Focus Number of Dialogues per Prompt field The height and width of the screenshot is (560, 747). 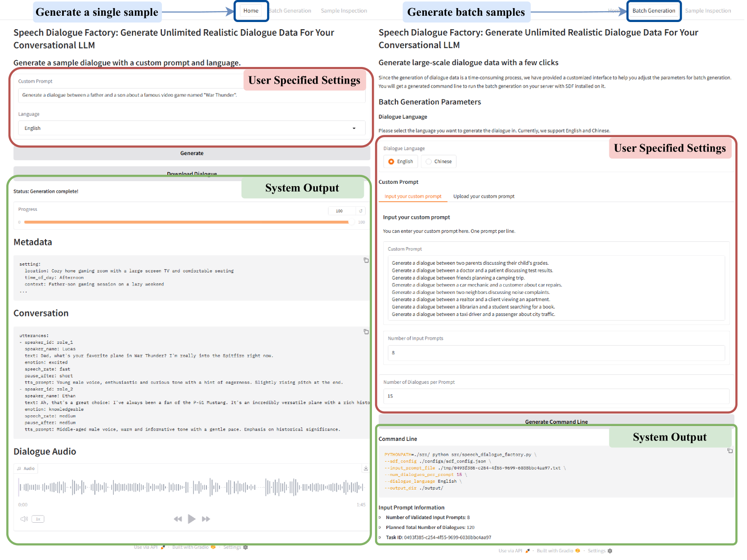pyautogui.click(x=556, y=396)
